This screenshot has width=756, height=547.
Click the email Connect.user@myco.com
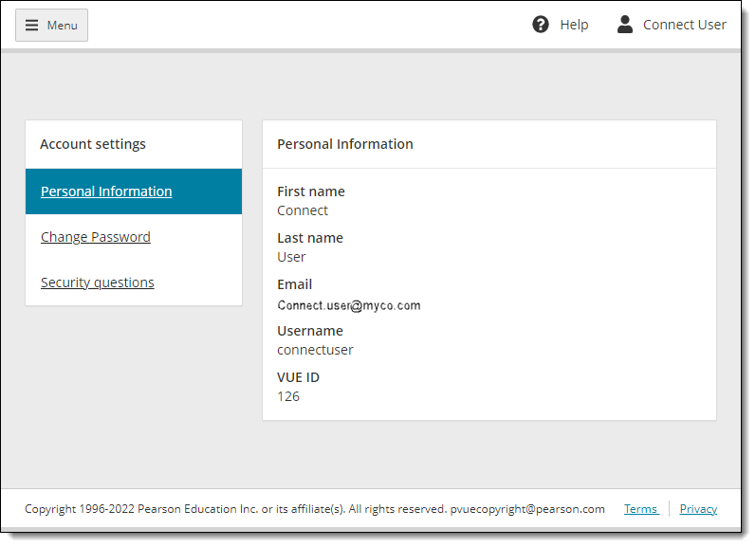pos(348,305)
